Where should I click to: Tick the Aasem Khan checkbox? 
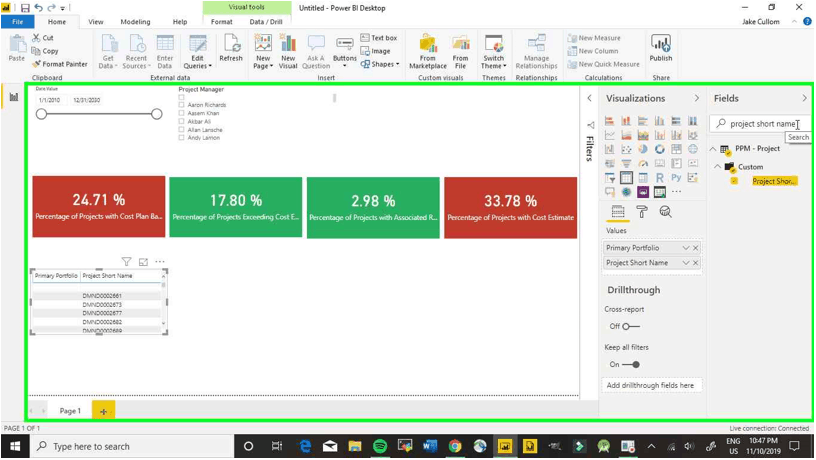pyautogui.click(x=181, y=113)
